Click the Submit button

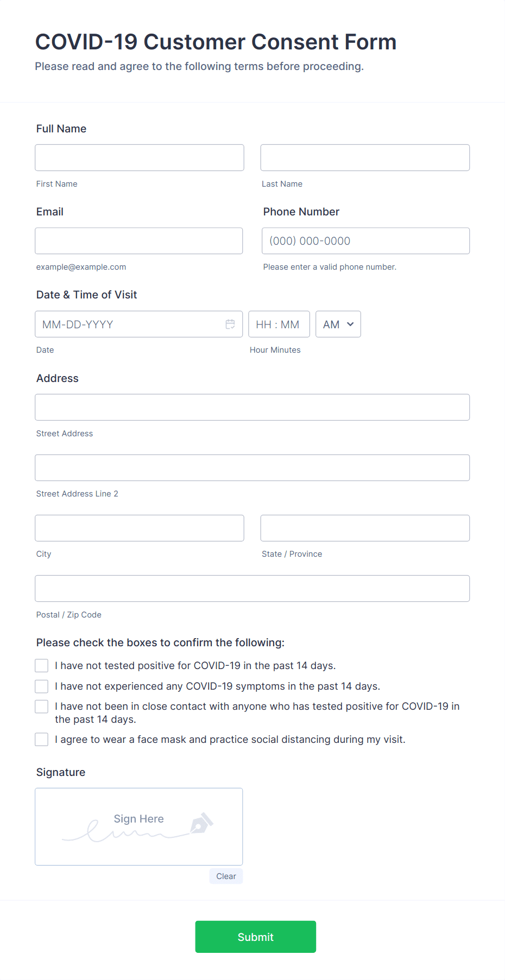pyautogui.click(x=255, y=936)
